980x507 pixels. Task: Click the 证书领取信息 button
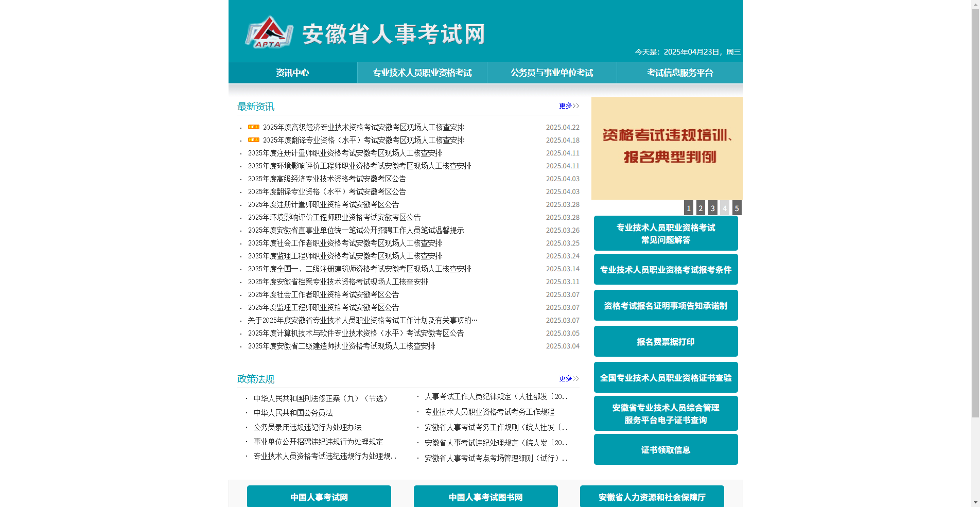coord(666,449)
